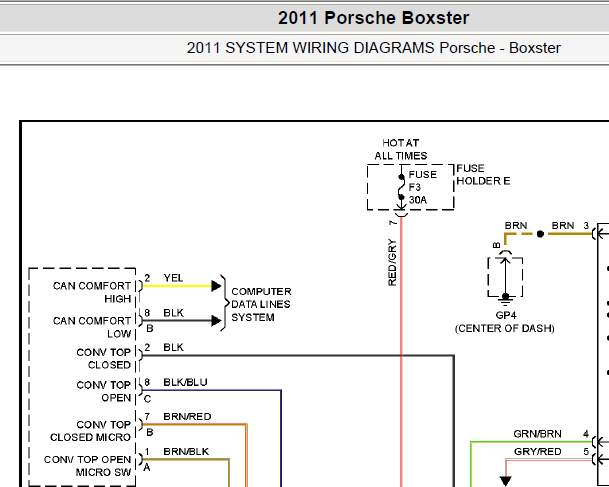Click the 'CONV TOP CLOSED MICRO' label
609x487 pixels.
[x=90, y=431]
